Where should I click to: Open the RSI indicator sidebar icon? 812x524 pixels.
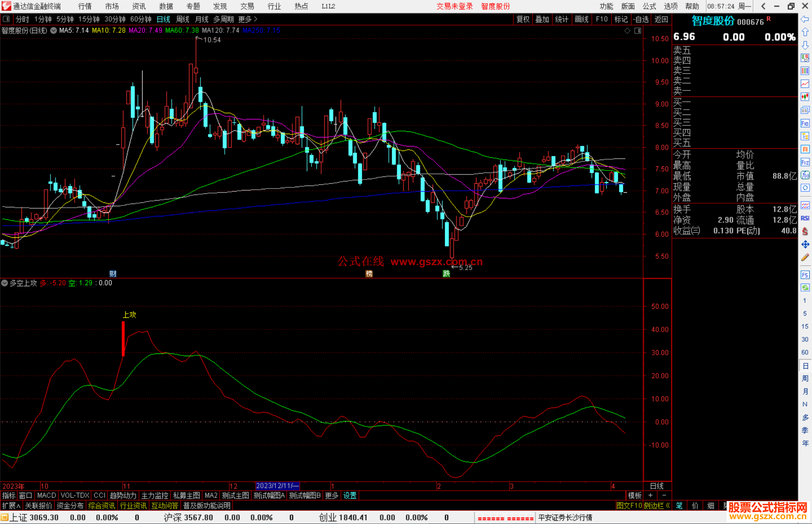pyautogui.click(x=805, y=218)
